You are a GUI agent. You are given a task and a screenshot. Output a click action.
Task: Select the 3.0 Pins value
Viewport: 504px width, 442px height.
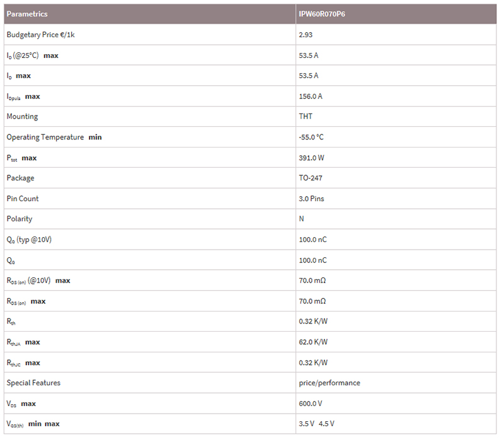pyautogui.click(x=311, y=199)
